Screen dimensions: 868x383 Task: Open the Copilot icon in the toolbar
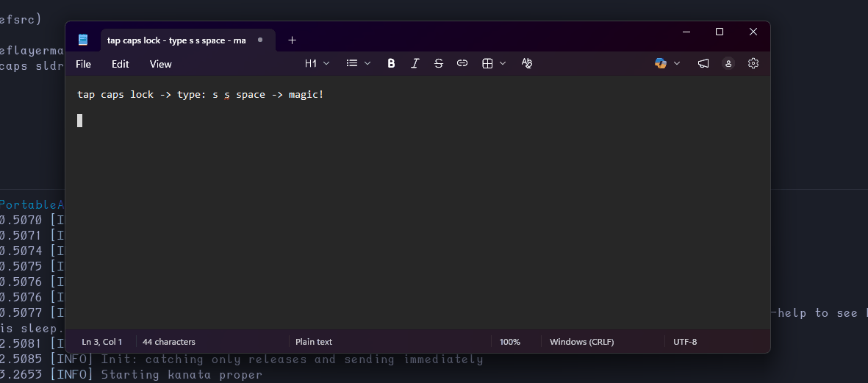pyautogui.click(x=661, y=64)
